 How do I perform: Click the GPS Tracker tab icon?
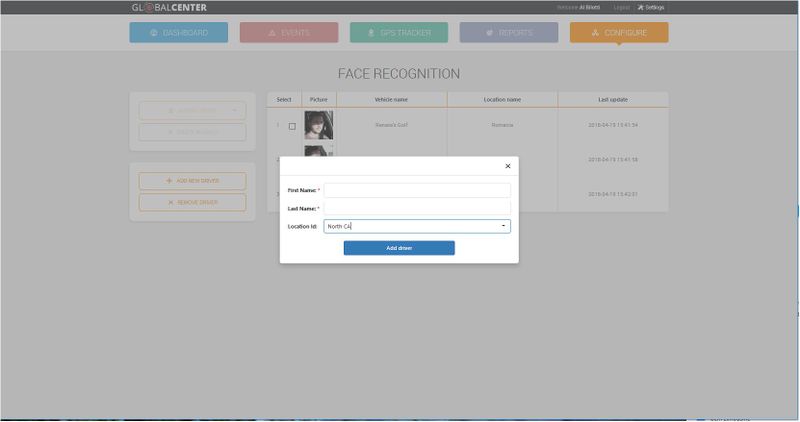click(372, 33)
